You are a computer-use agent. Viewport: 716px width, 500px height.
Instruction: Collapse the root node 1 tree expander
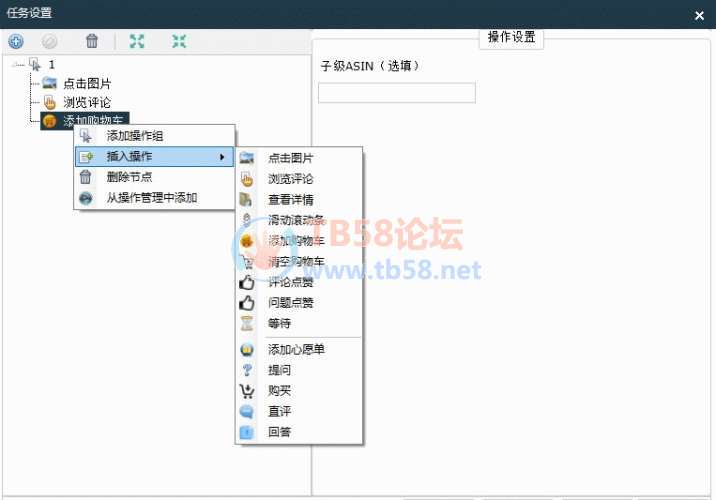[x=17, y=64]
